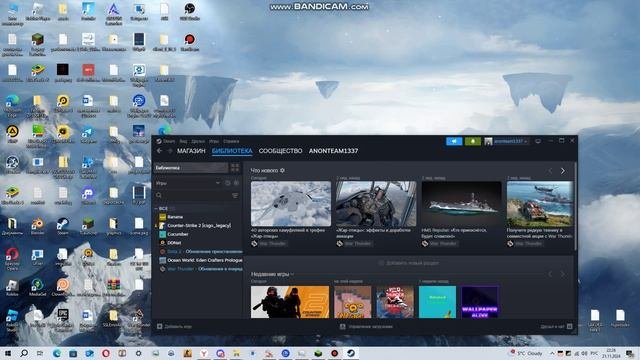Open the Counter-Strike 2 recent game cover
This screenshot has height=360, width=640.
tap(290, 302)
